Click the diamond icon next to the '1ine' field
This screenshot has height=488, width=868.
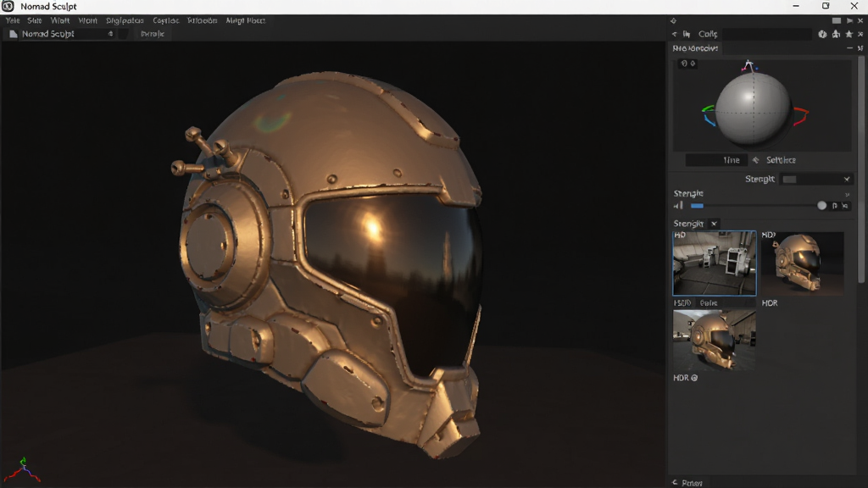click(x=755, y=160)
